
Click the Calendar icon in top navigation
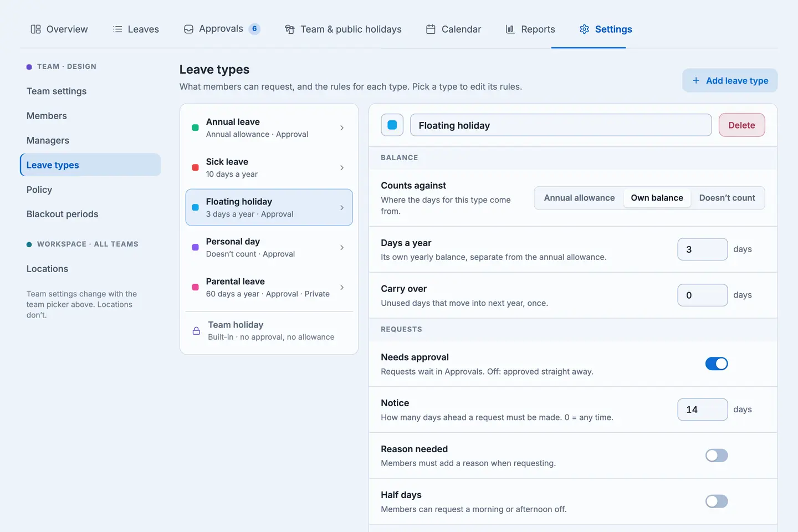[431, 29]
